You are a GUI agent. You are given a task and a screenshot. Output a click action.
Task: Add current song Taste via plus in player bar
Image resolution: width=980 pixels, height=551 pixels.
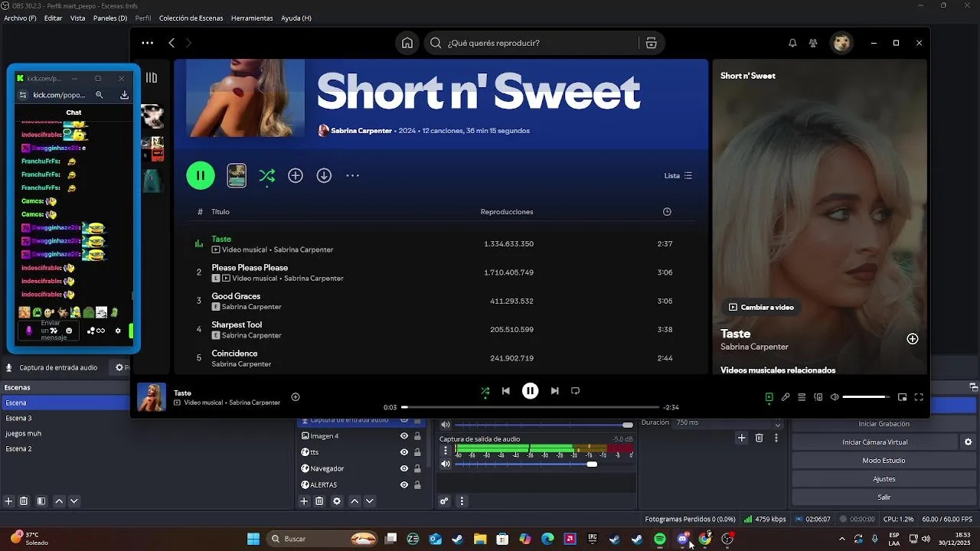296,397
